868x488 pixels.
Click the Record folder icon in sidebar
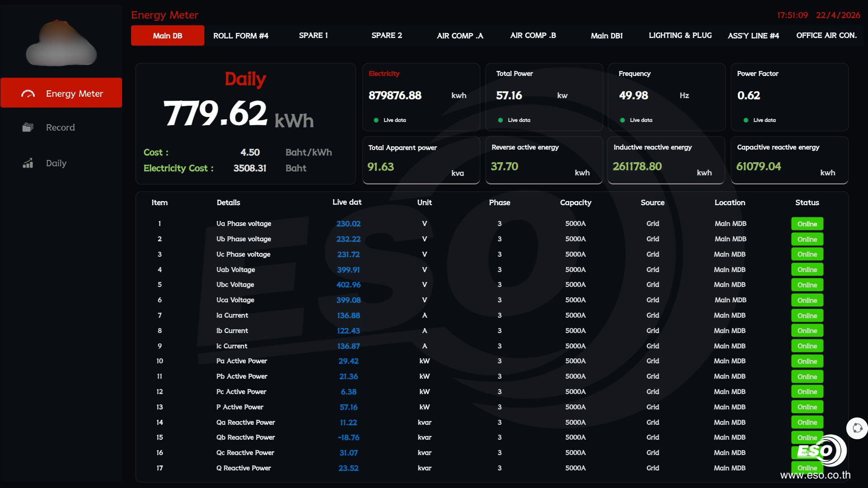tap(28, 127)
